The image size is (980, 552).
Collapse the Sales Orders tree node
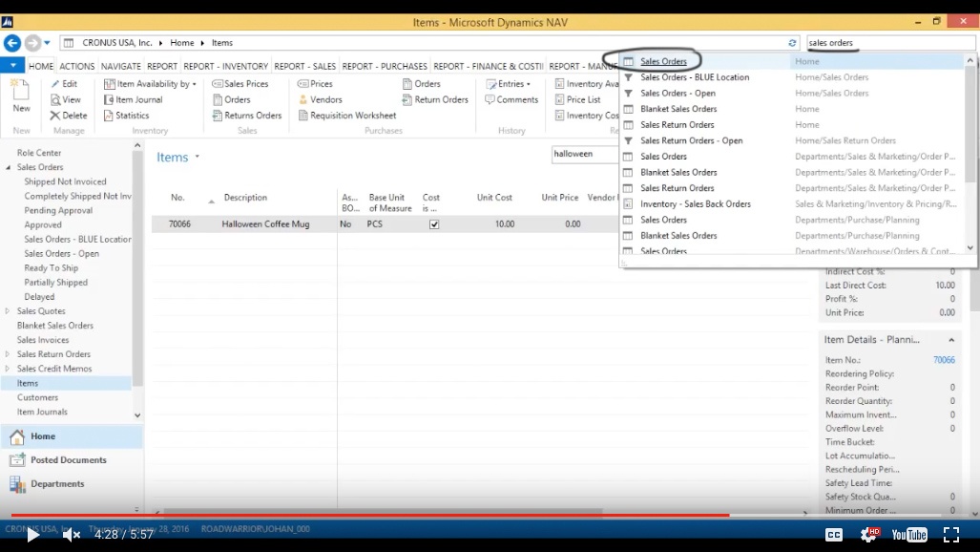point(9,167)
